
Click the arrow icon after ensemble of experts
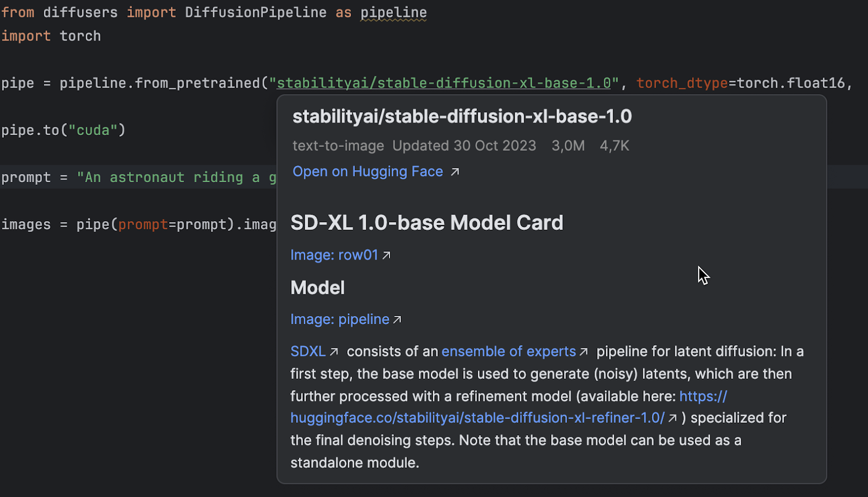[584, 352]
